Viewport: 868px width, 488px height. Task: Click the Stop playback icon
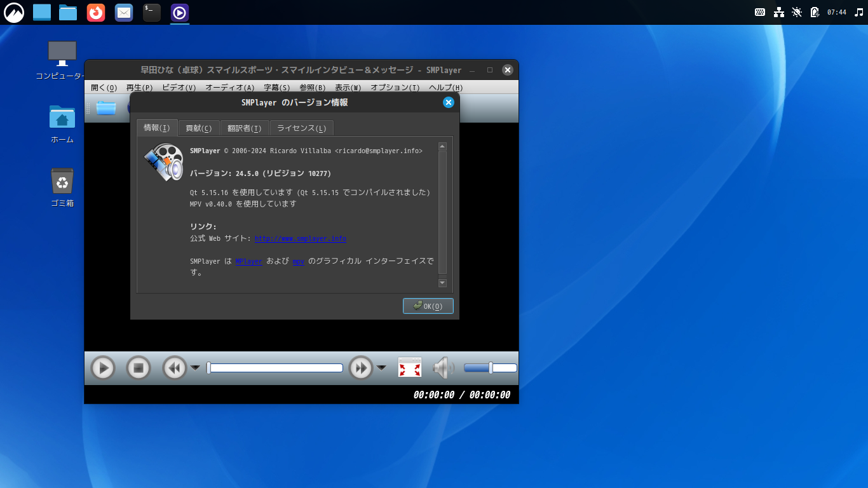click(x=139, y=367)
